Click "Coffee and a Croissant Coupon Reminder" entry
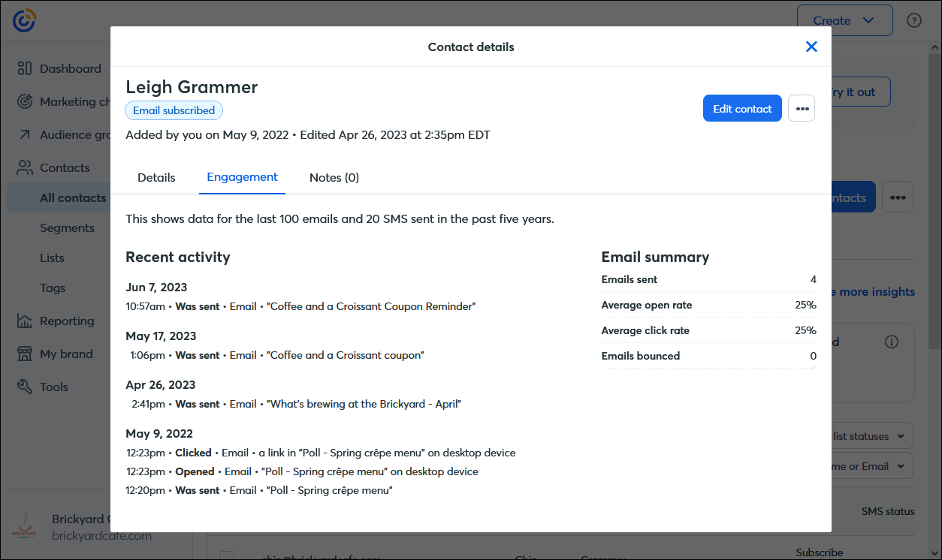 tap(301, 306)
